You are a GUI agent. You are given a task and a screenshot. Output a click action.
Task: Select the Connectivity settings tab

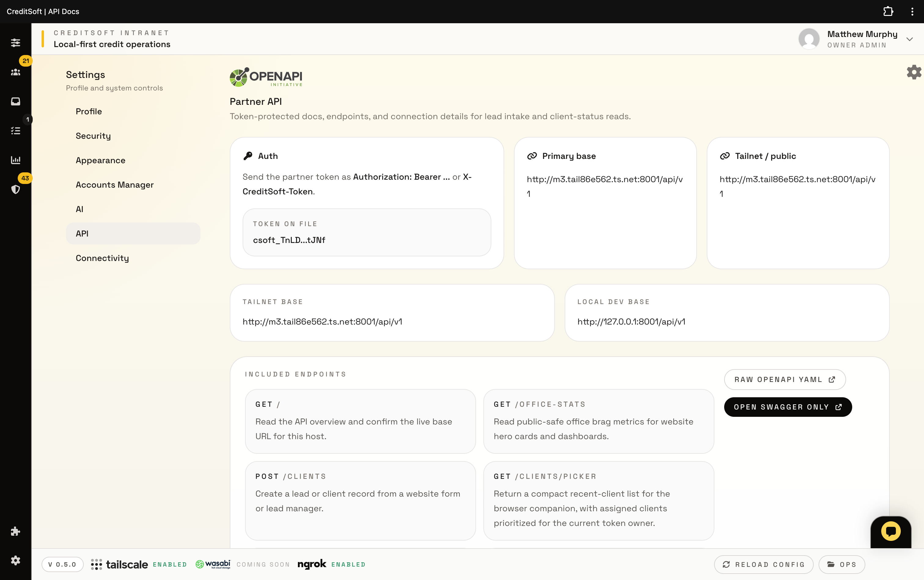coord(102,258)
